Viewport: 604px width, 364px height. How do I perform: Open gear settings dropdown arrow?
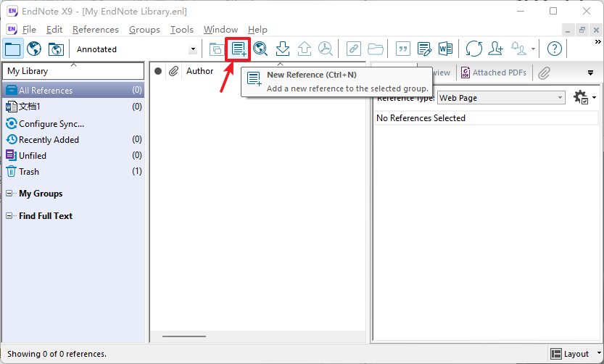pyautogui.click(x=594, y=98)
